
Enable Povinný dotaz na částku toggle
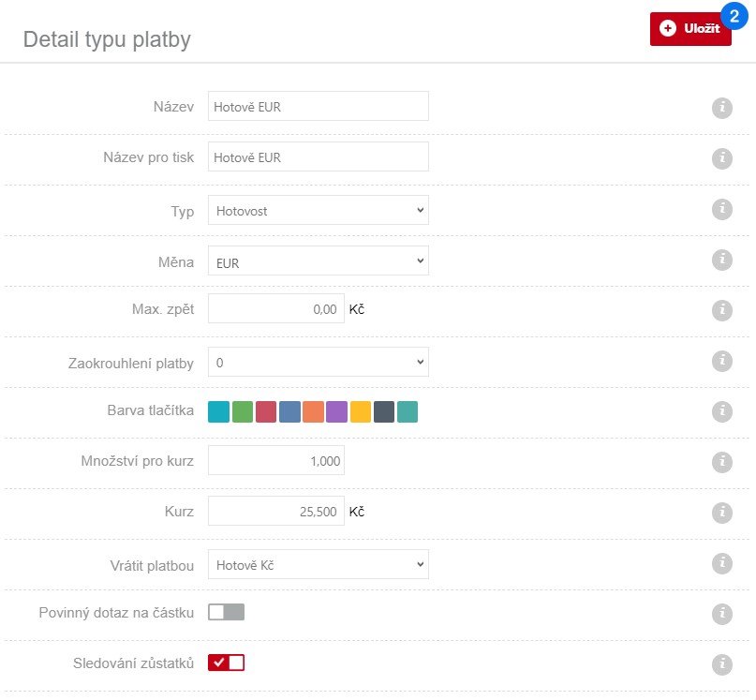point(226,612)
